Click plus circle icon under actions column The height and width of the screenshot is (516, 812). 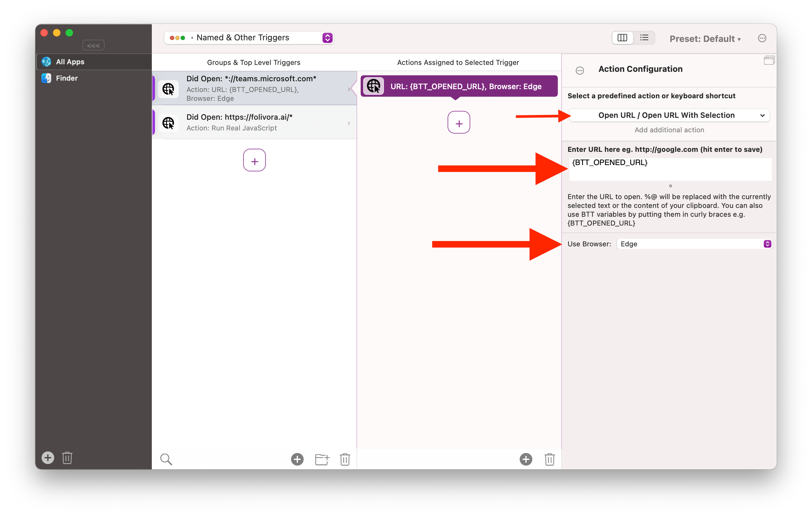pos(526,459)
